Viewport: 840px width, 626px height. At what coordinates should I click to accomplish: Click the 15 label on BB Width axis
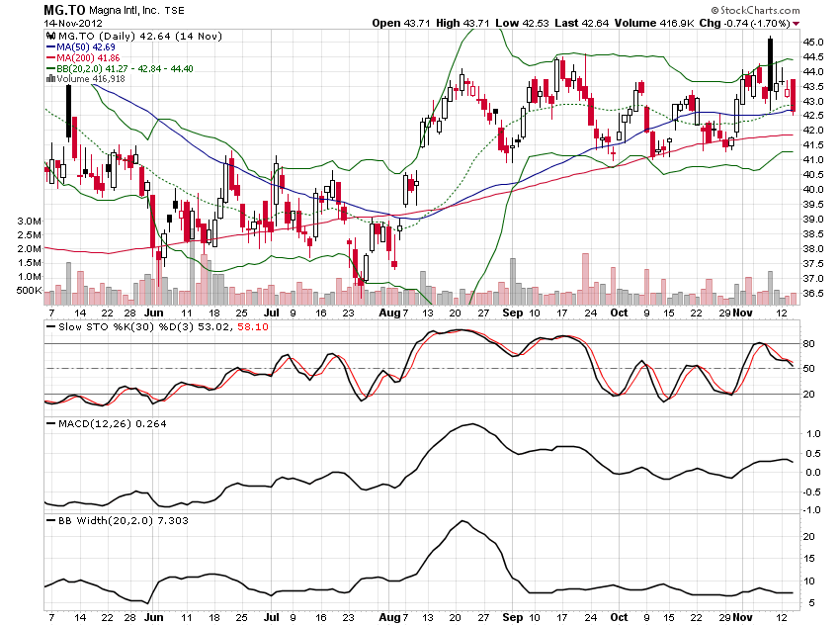point(809,559)
